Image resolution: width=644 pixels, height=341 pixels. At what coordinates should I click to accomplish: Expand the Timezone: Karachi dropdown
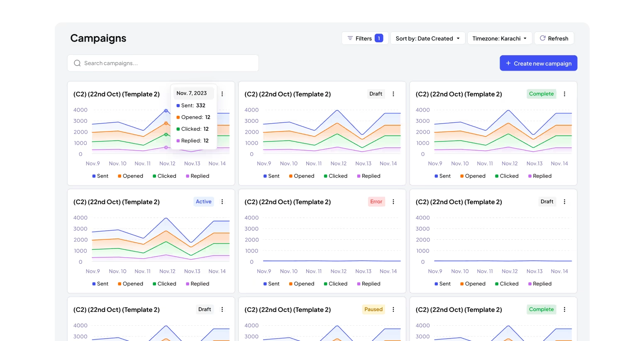500,38
